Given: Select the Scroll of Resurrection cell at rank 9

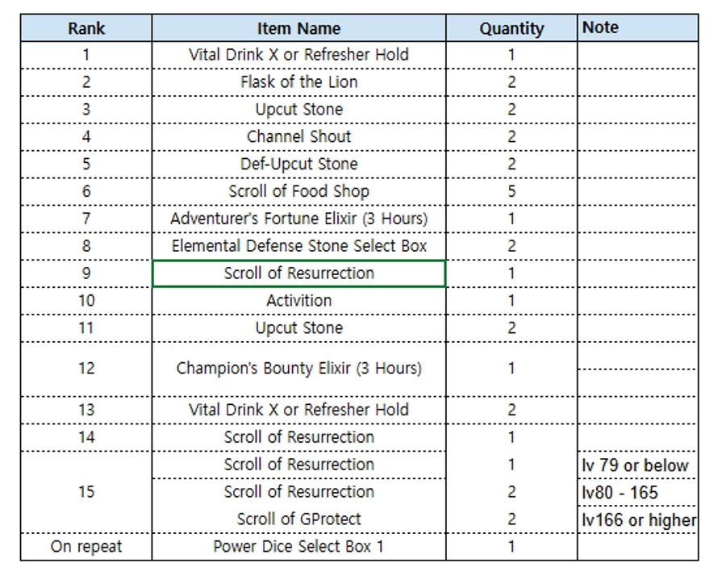Looking at the screenshot, I should pos(298,273).
